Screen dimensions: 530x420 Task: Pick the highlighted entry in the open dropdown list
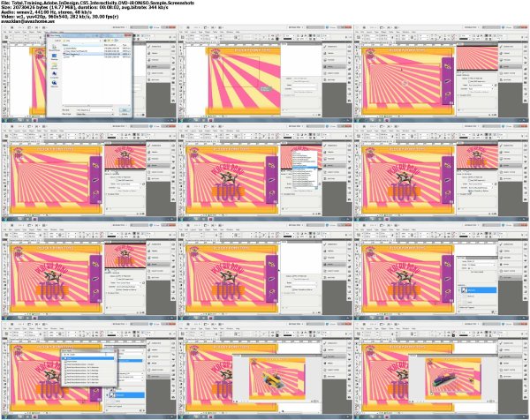305,168
